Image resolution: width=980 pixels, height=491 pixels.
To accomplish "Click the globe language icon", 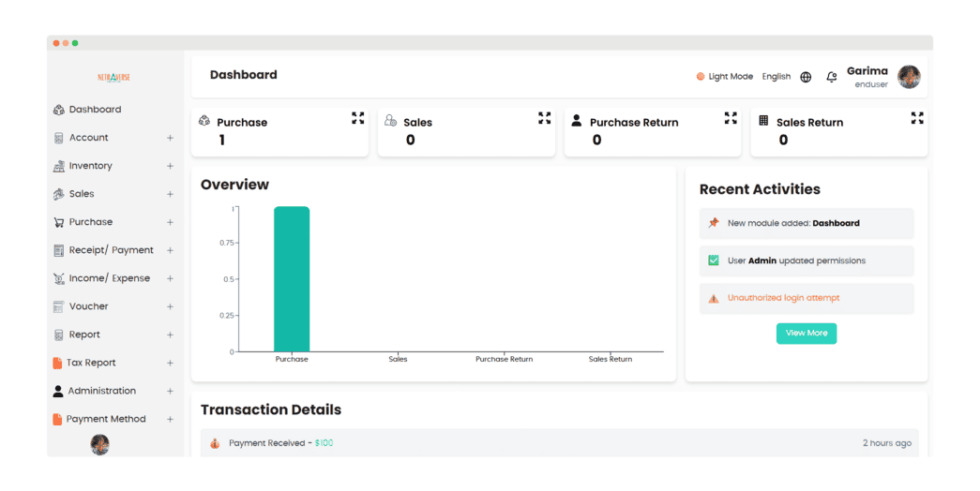I will point(806,77).
